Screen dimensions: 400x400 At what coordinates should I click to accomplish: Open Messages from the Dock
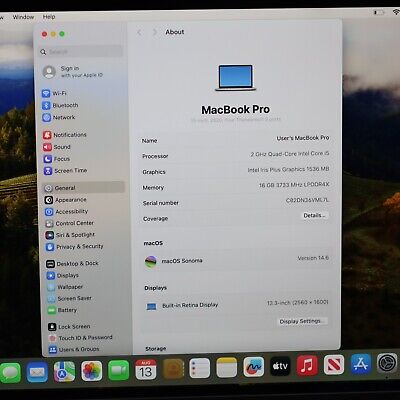click(x=10, y=373)
